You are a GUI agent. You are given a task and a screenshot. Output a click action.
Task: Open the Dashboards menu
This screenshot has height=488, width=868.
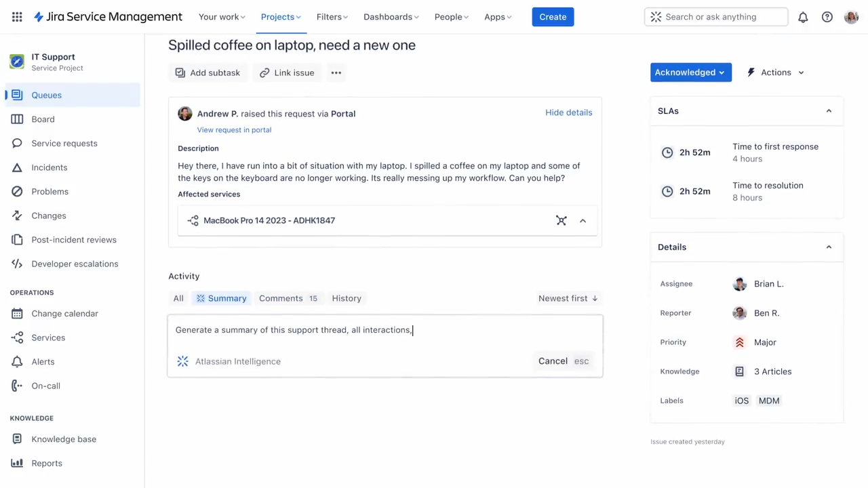pyautogui.click(x=391, y=17)
